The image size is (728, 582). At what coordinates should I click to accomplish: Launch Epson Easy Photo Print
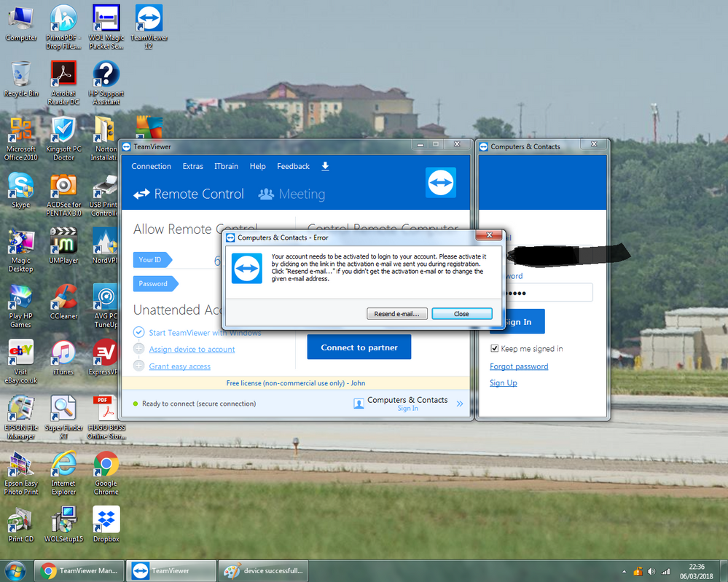click(21, 473)
